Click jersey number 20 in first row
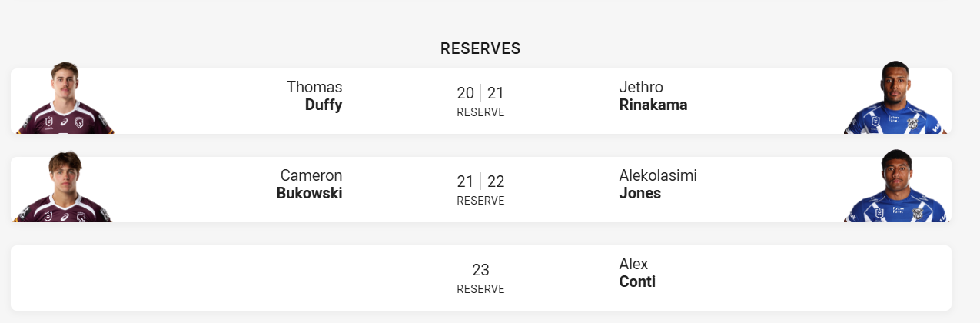980x323 pixels. (465, 93)
